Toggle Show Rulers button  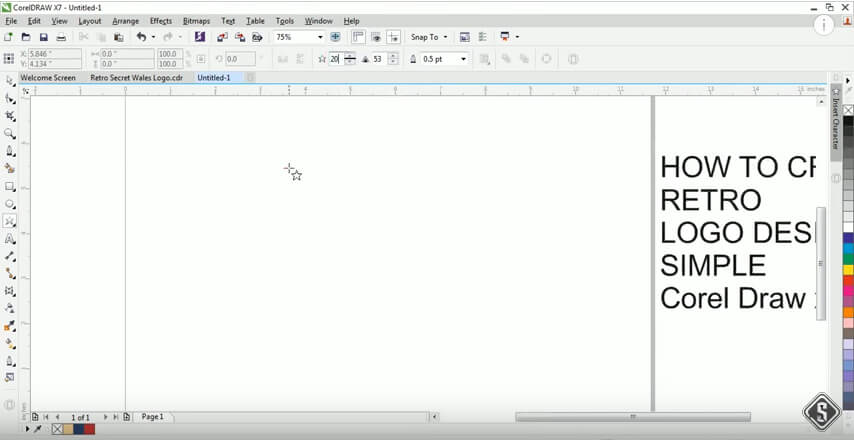pyautogui.click(x=357, y=37)
